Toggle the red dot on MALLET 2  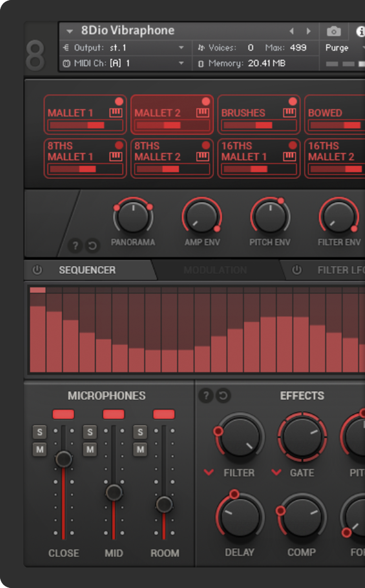tap(206, 102)
